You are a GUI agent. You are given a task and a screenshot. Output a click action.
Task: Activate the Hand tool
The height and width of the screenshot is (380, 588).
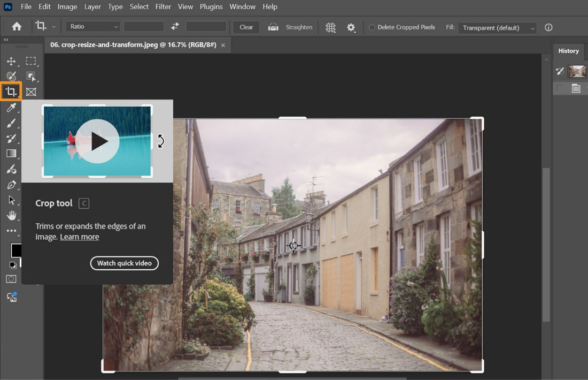[x=11, y=216]
